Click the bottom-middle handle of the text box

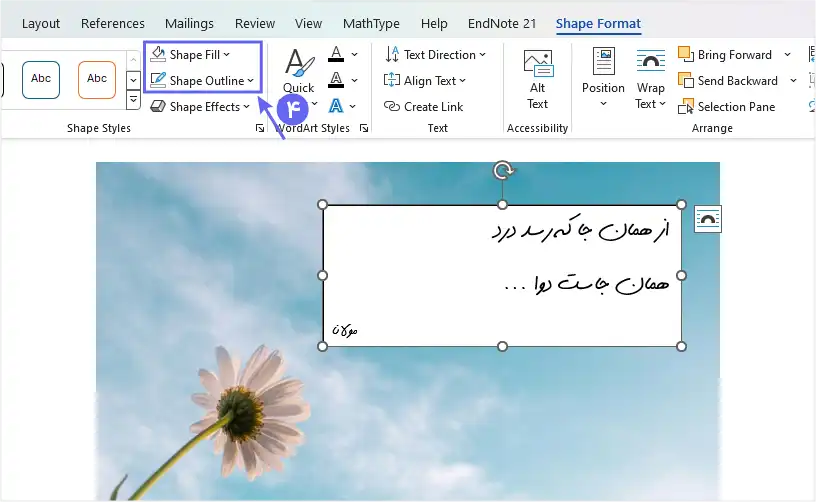502,346
